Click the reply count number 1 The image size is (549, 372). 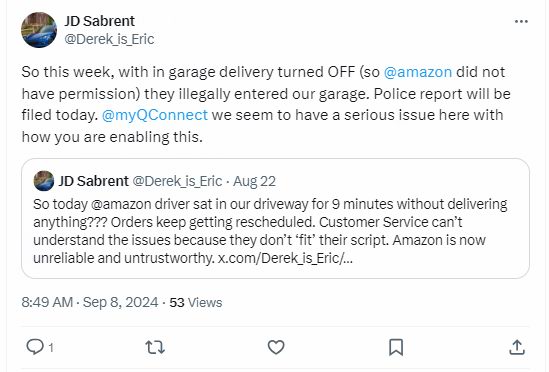coord(51,348)
